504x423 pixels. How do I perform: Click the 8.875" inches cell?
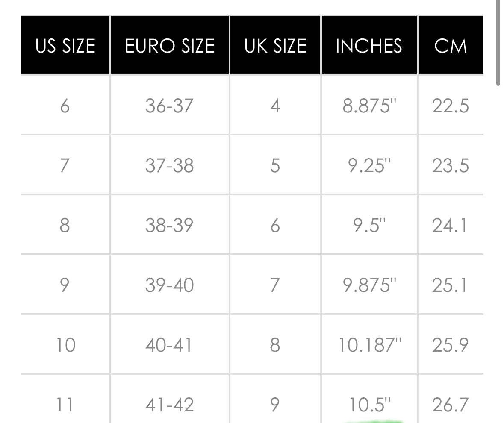(x=369, y=106)
